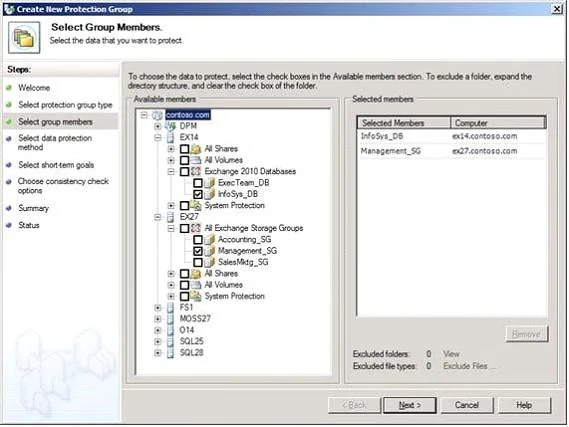Select Management_SG row in Selected members
Viewport: 569px width, 427px height.
pos(451,151)
